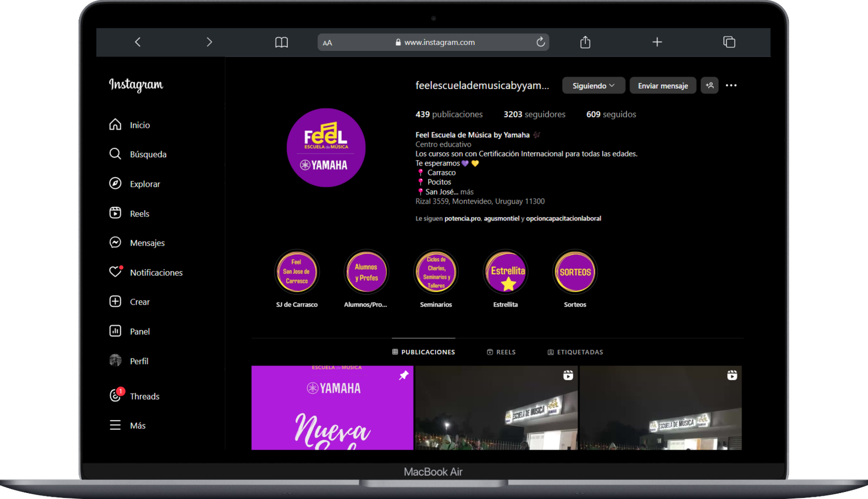This screenshot has height=499, width=868.
Task: Open the 609 seguidos list
Action: click(x=611, y=114)
